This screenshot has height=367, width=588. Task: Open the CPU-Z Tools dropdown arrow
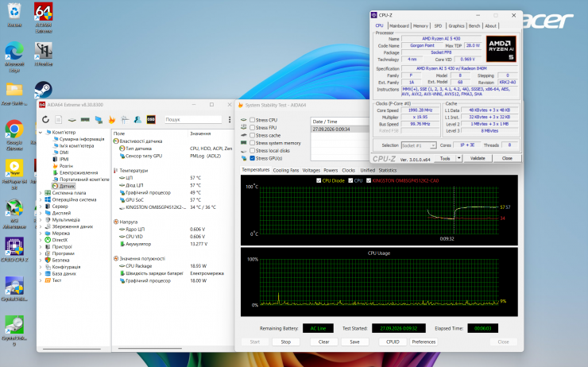tap(458, 159)
